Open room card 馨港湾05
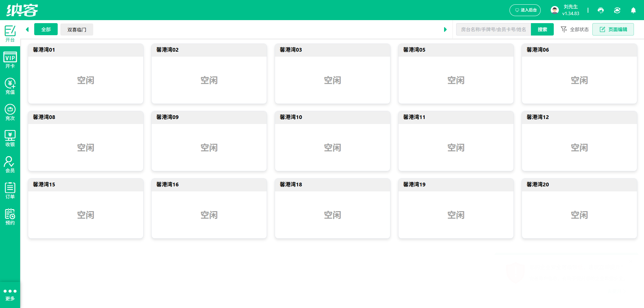Viewport: 644px width, 308px height. coord(456,74)
